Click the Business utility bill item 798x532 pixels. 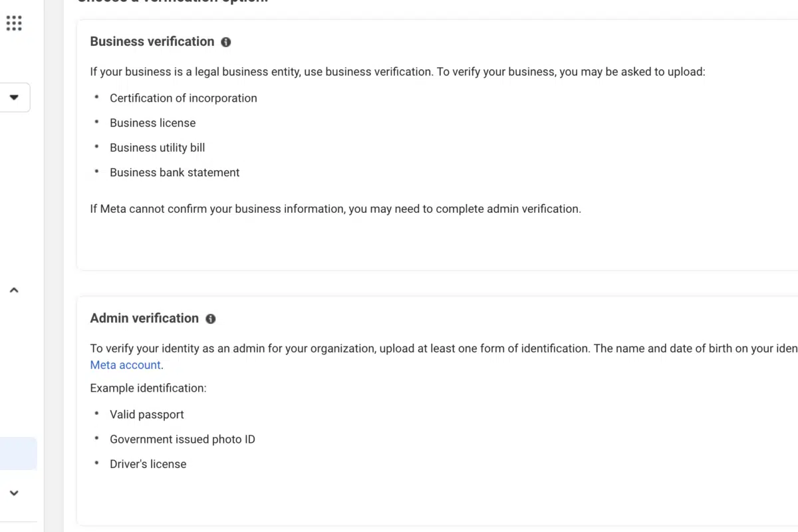pyautogui.click(x=158, y=148)
